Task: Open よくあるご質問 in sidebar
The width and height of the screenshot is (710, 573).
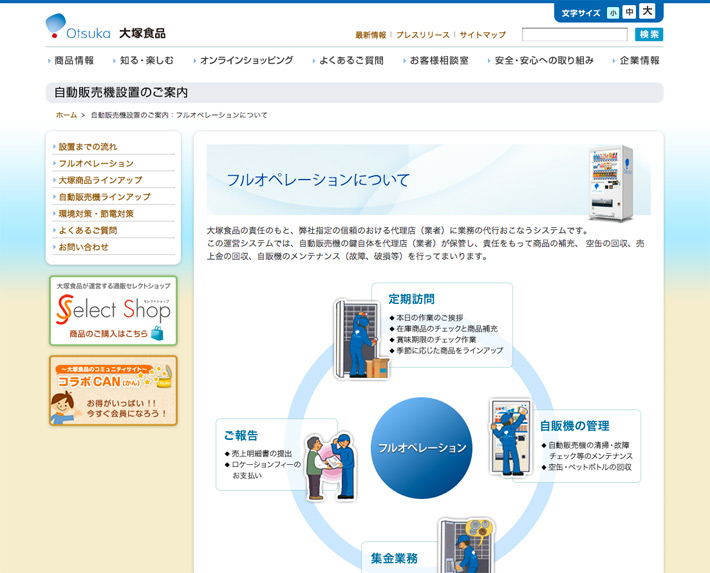Action: point(87,231)
